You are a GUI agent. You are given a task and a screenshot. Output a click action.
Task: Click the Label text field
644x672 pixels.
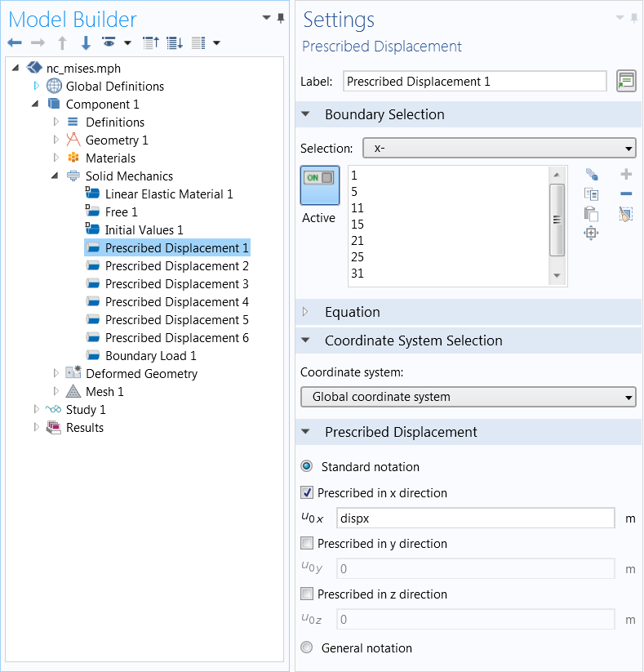click(x=475, y=81)
